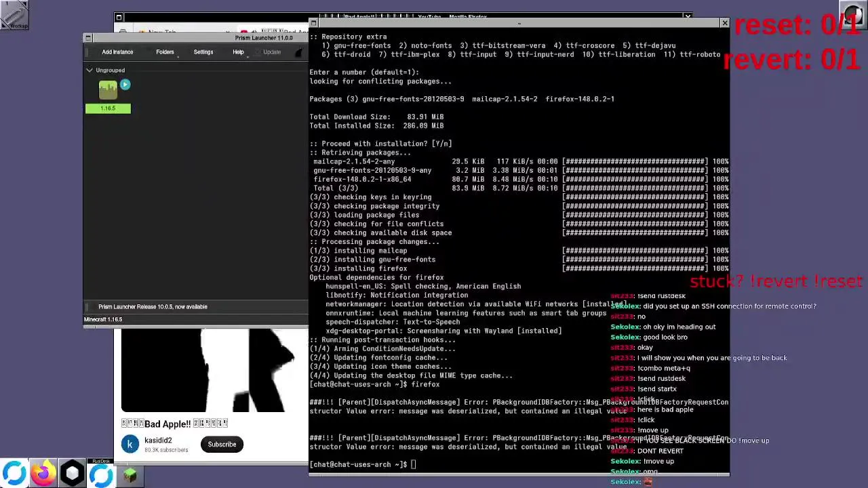The image size is (868, 488).
Task: Click the cat icon in Prism toolbar
Action: [300, 52]
